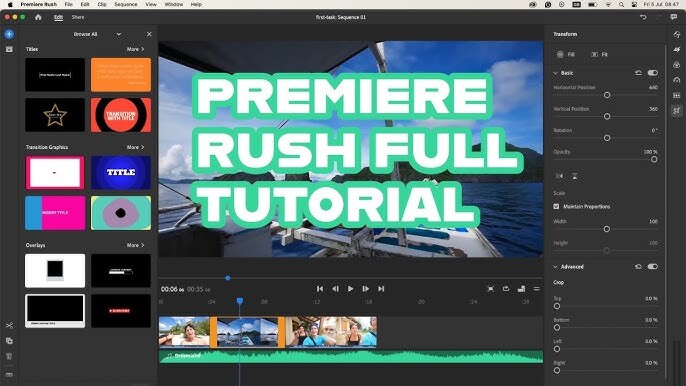Open the Home screen icon

coord(38,17)
